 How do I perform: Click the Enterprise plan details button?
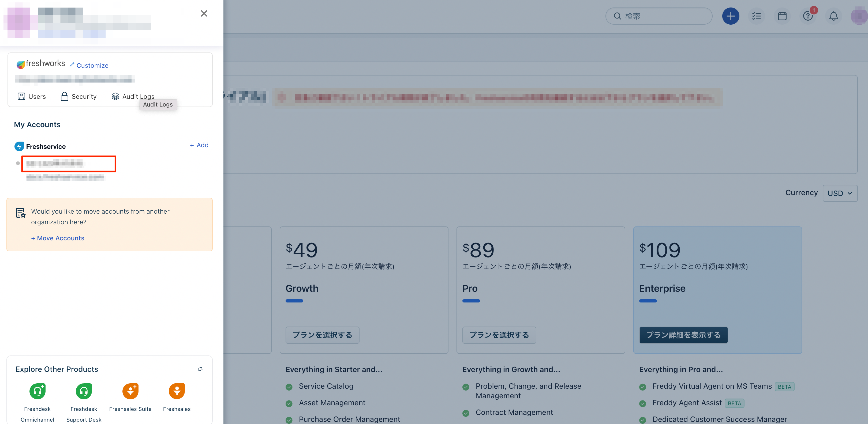click(683, 335)
